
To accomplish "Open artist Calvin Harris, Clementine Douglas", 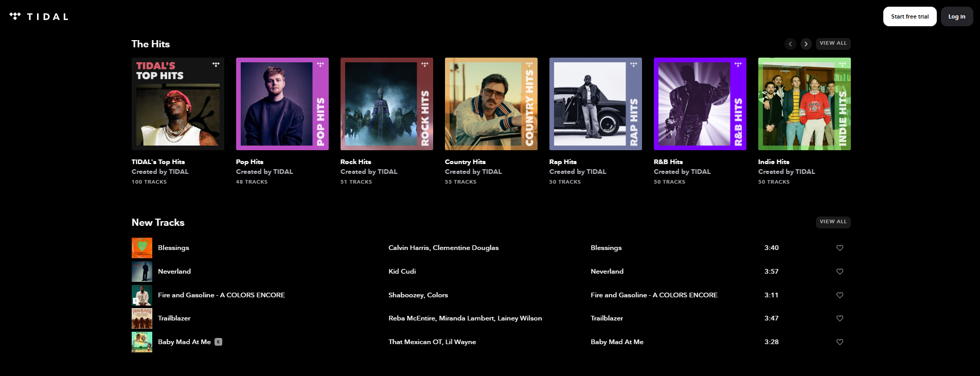I will tap(443, 248).
